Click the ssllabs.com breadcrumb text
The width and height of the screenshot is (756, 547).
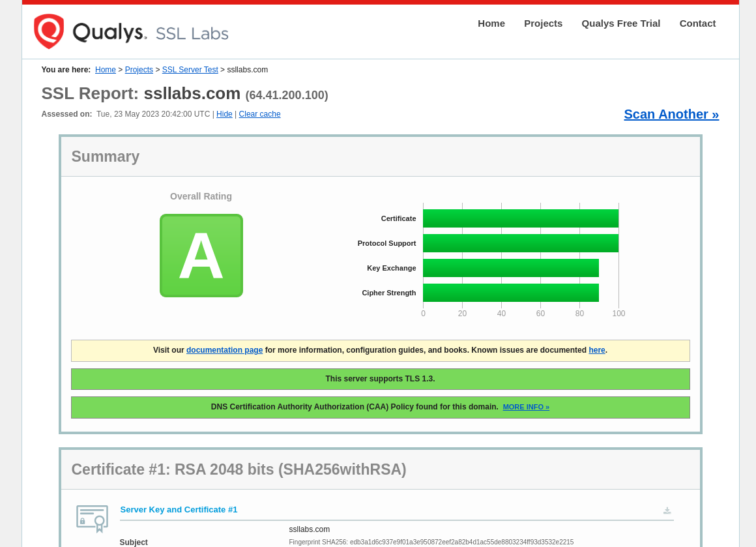click(x=248, y=70)
